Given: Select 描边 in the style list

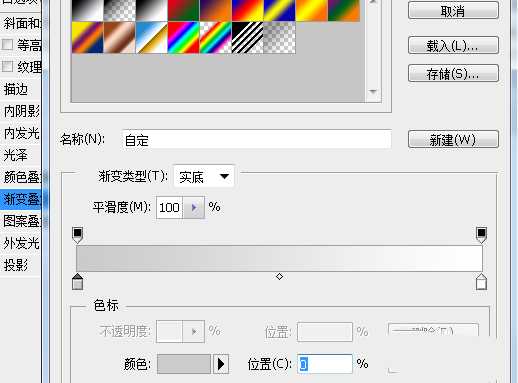Looking at the screenshot, I should pos(22,89).
